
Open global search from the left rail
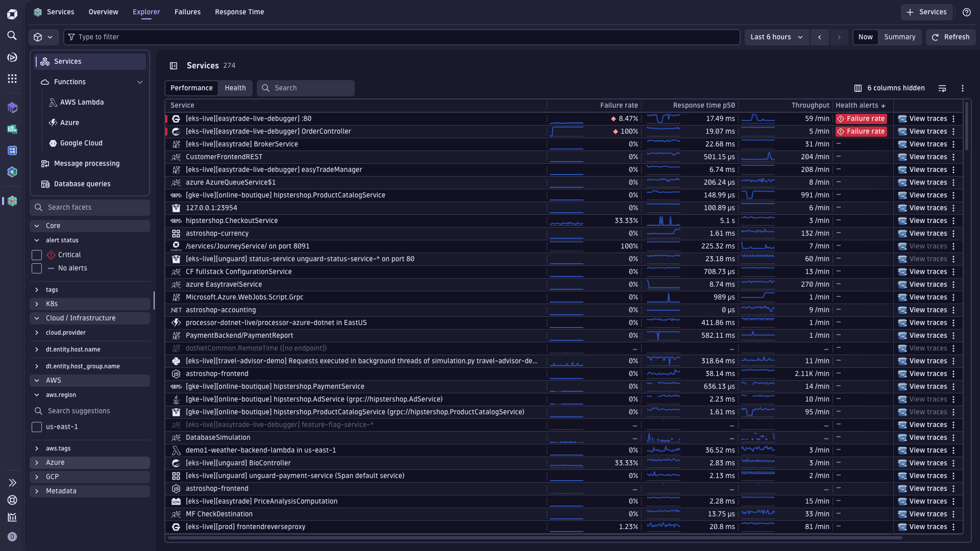coord(12,36)
